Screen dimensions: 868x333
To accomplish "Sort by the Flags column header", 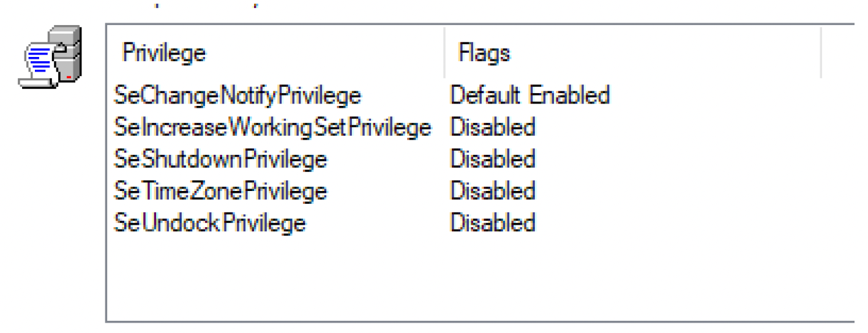I will [484, 53].
